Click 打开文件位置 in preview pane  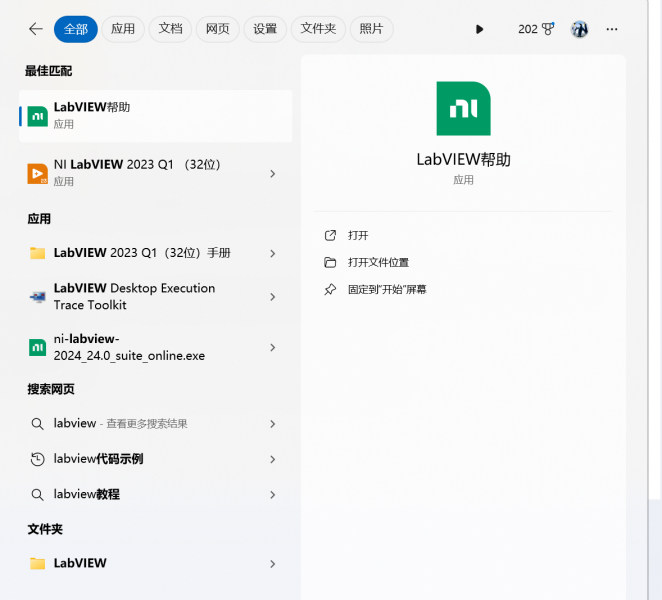tap(378, 262)
